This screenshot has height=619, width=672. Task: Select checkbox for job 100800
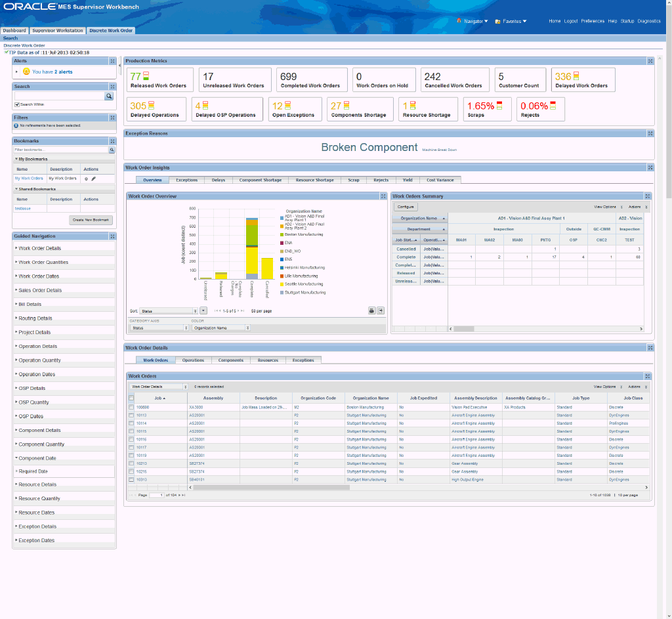131,407
